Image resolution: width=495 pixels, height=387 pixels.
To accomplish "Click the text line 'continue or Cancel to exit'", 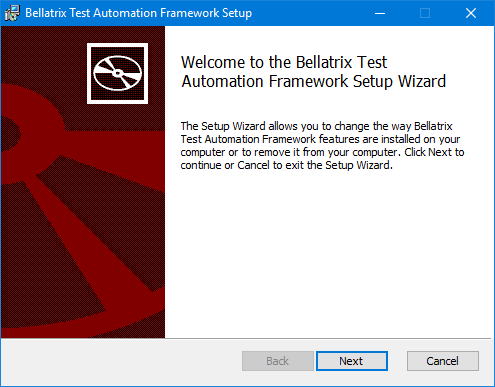I will pos(287,165).
